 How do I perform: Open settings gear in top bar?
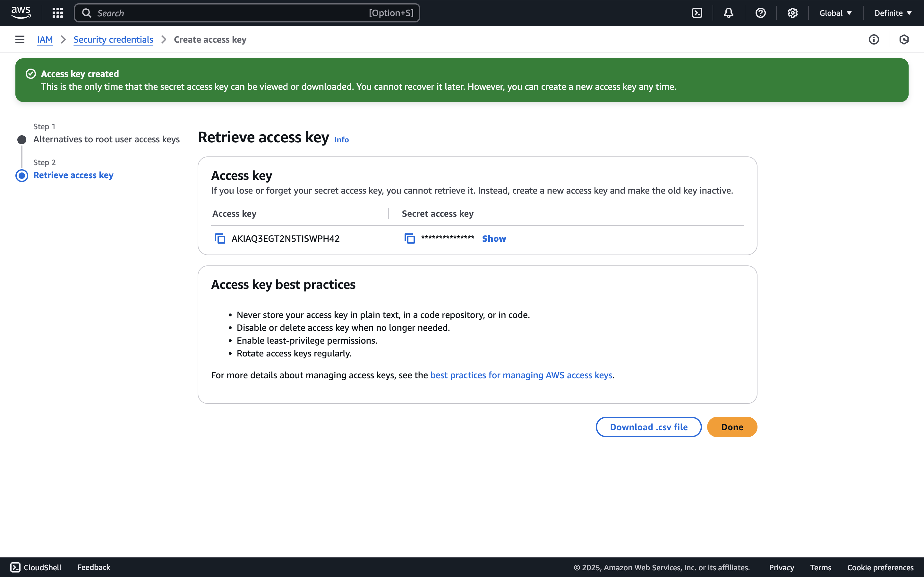pyautogui.click(x=792, y=13)
